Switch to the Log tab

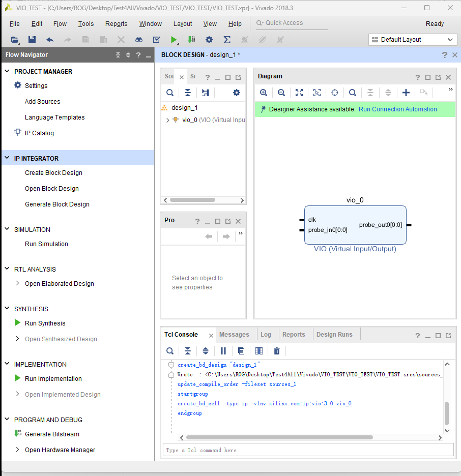266,334
